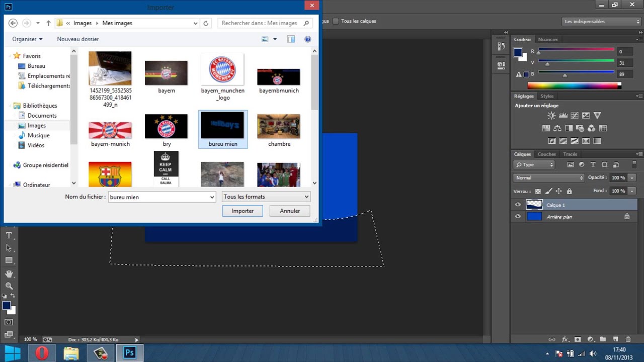
Task: Click the R red color slider
Action: (x=576, y=50)
